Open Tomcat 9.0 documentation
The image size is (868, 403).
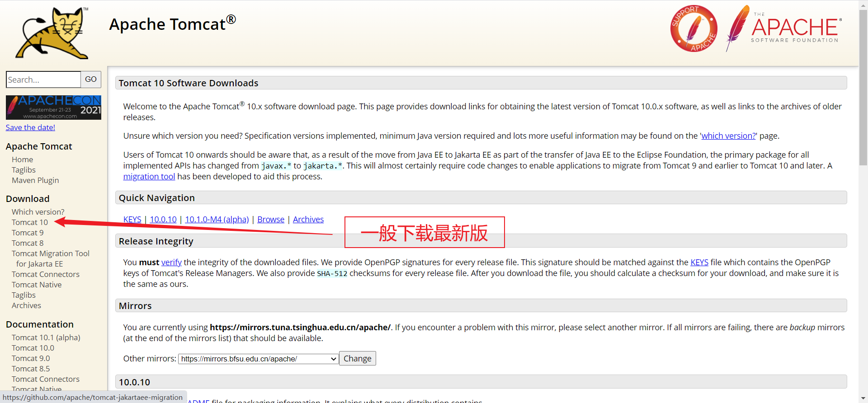(x=31, y=358)
